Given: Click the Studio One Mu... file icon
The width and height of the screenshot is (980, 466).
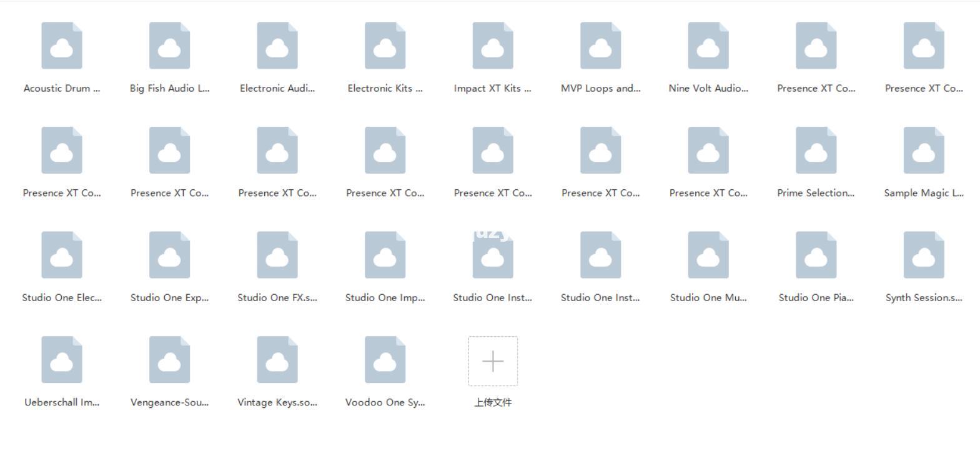Looking at the screenshot, I should point(708,255).
